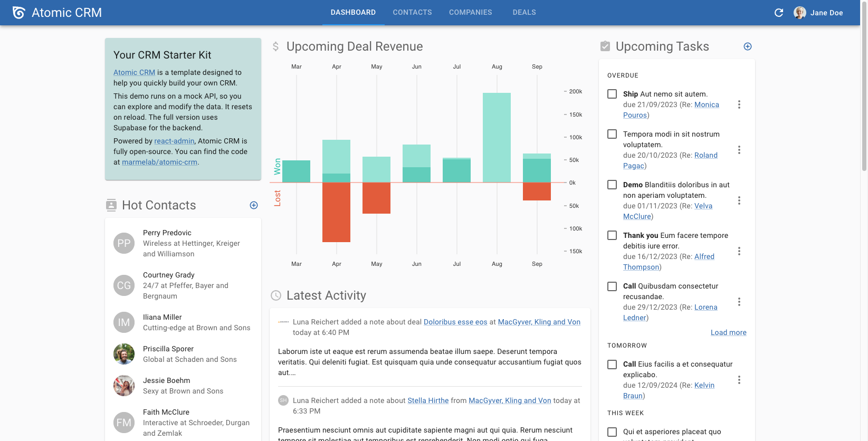Switch to the Contacts tab
868x441 pixels.
tap(412, 13)
